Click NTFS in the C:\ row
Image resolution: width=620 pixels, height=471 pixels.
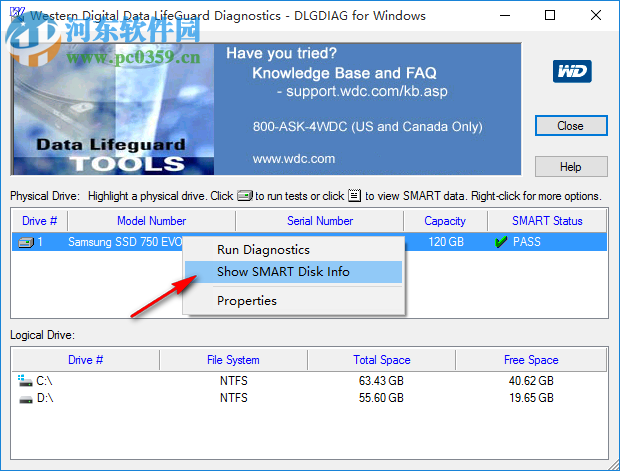click(234, 381)
